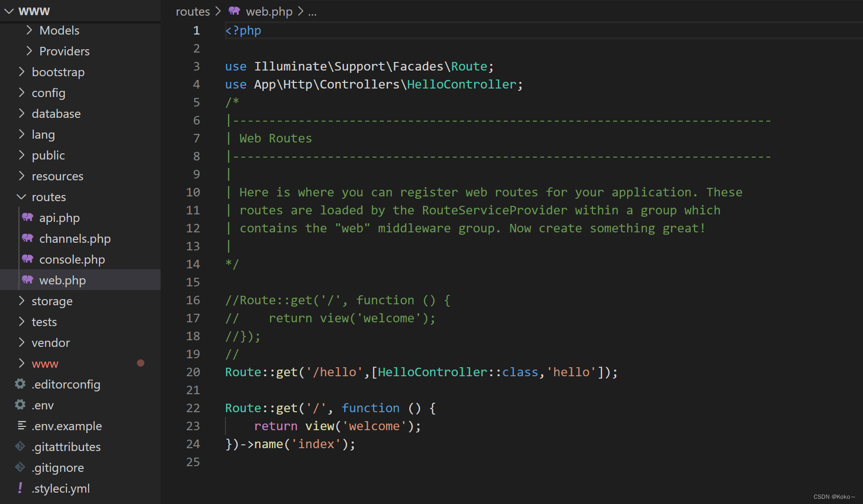The image size is (863, 504).
Task: Expand the bootstrap folder chevron
Action: pyautogui.click(x=21, y=71)
